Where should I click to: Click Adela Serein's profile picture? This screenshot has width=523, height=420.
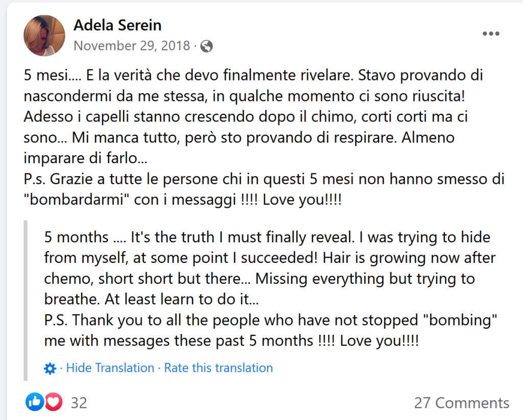pos(44,36)
